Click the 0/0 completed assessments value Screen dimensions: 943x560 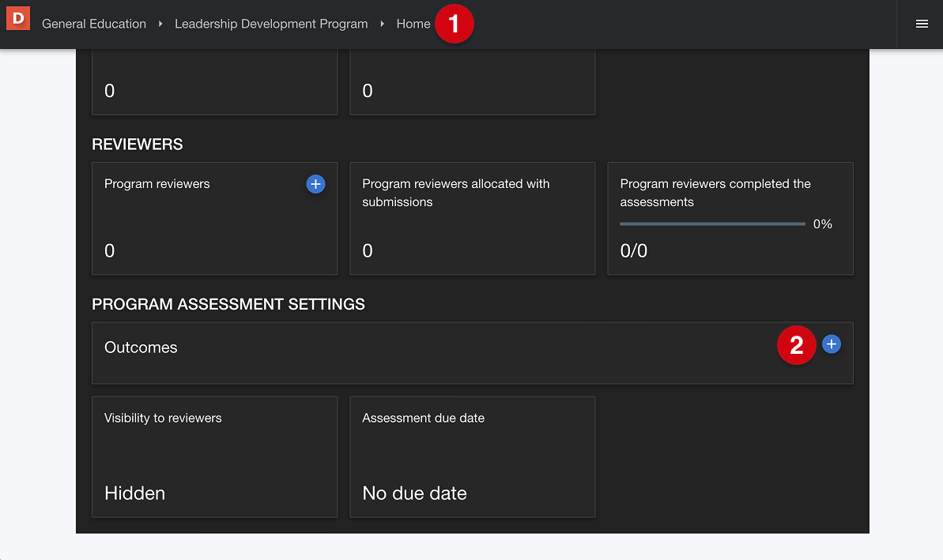[x=634, y=250]
